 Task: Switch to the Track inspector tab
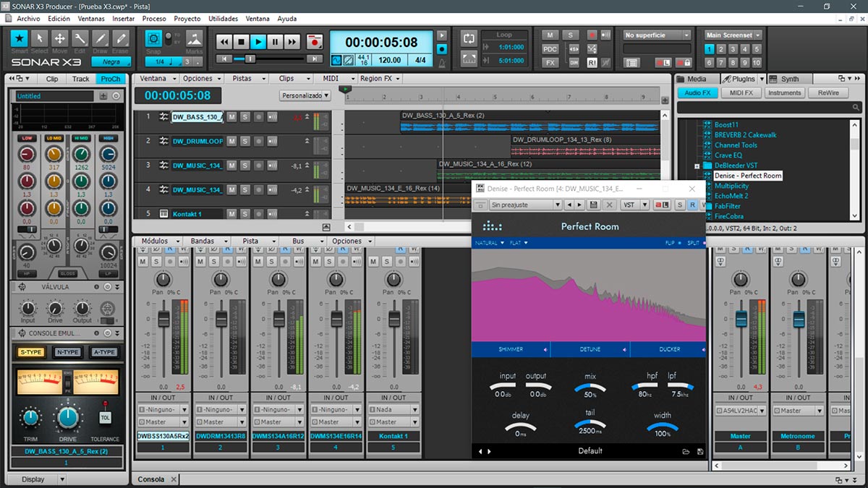tap(81, 79)
